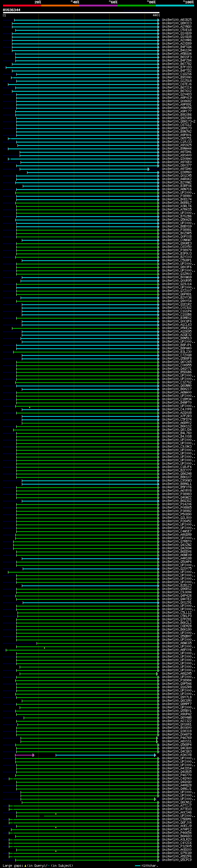This screenshot has width=197, height=868.
Task: Select hit label UniRef100_P08865
Action: [x=176, y=507]
